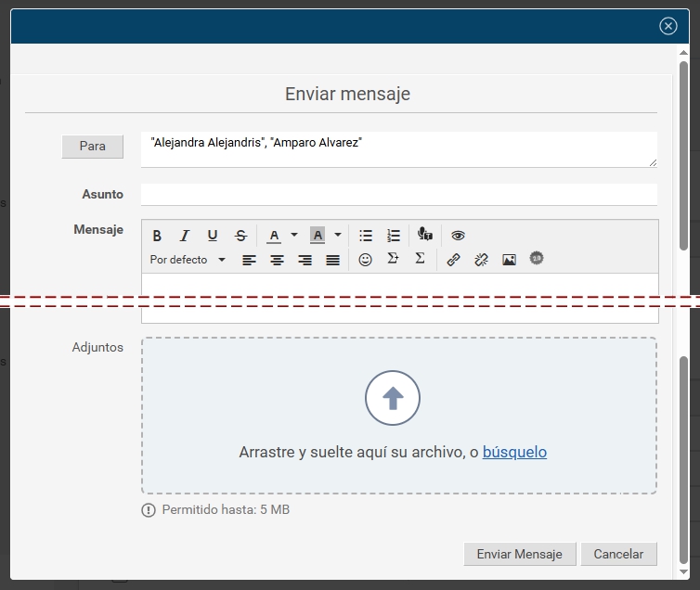Screen dimensions: 700x590
Task: Apply the text color swatch 'A'
Action: point(274,236)
